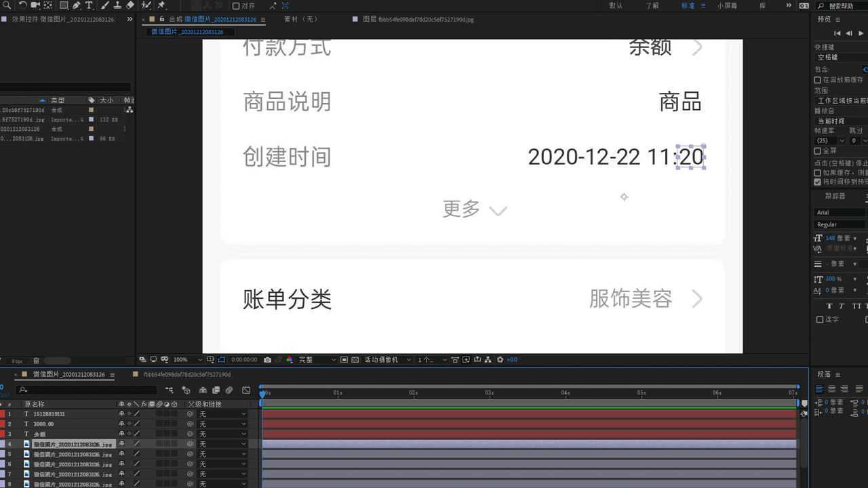Click the first frame preview button

837,33
